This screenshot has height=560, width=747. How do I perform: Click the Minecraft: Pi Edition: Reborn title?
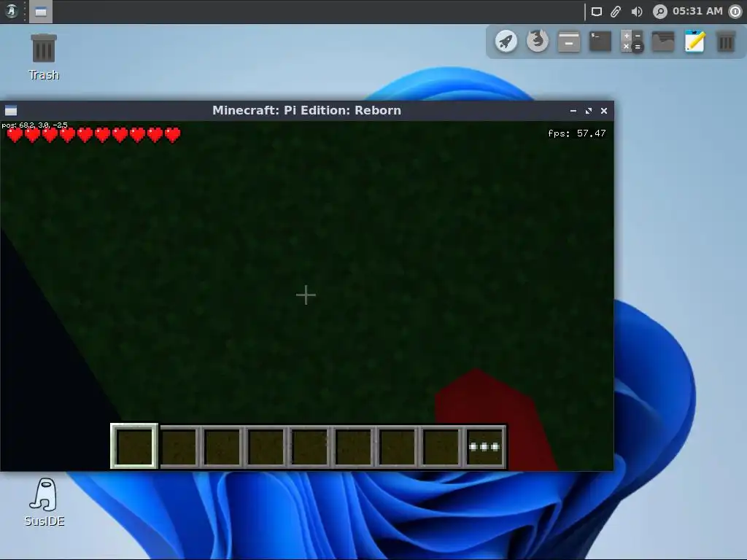(x=307, y=111)
